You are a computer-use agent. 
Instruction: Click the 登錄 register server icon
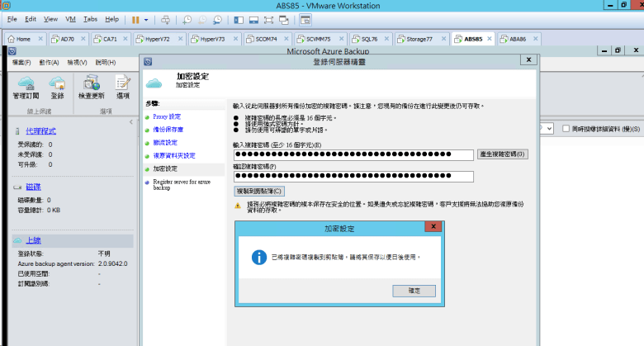[57, 83]
